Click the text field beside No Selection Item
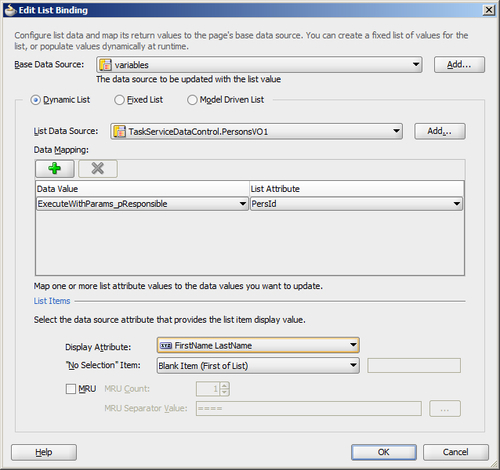500x470 pixels. [x=414, y=366]
